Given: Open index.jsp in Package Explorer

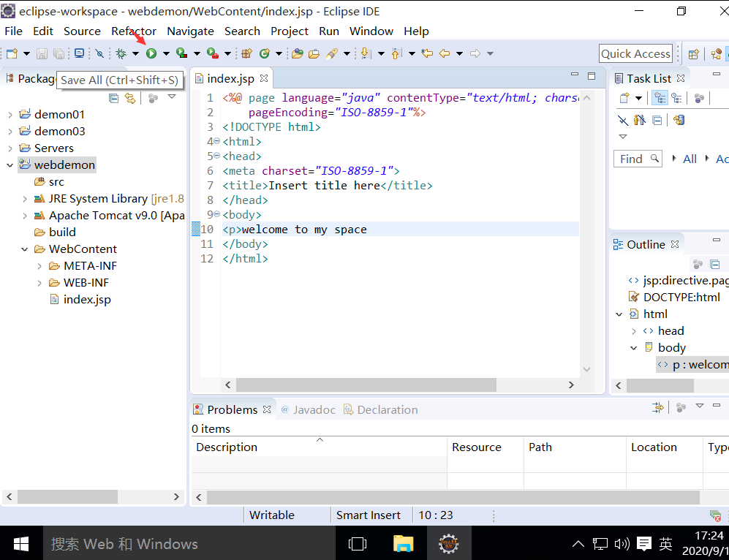Looking at the screenshot, I should point(80,300).
